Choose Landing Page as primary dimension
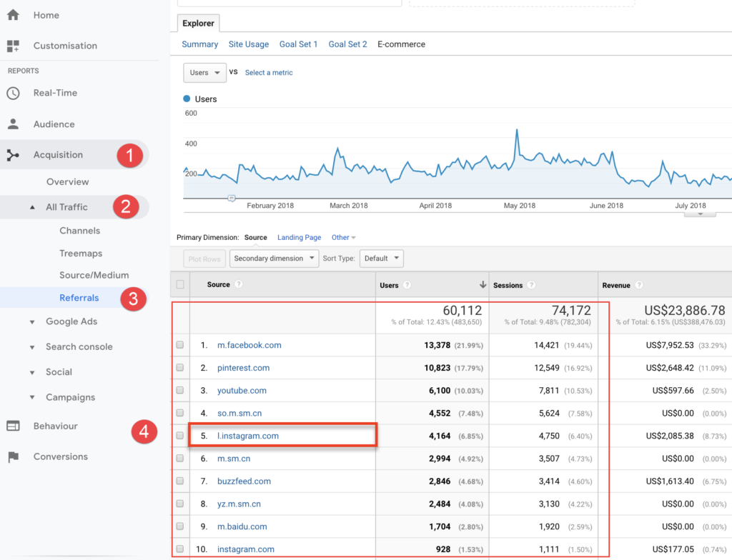This screenshot has height=560, width=732. (x=300, y=238)
